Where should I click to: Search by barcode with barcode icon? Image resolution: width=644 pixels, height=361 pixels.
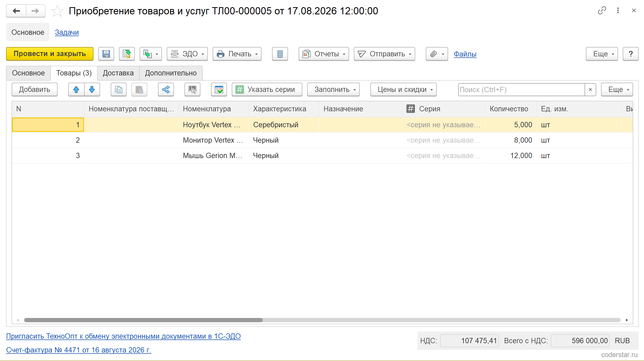[192, 90]
